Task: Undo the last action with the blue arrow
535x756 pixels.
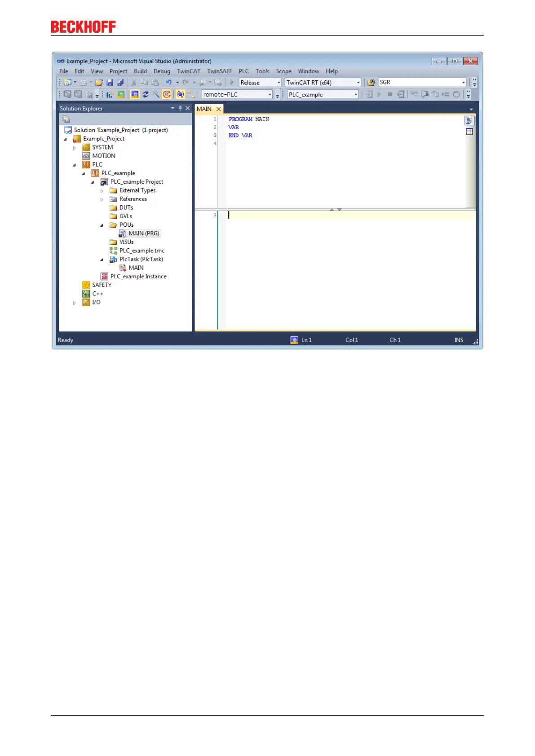Action: (x=168, y=83)
